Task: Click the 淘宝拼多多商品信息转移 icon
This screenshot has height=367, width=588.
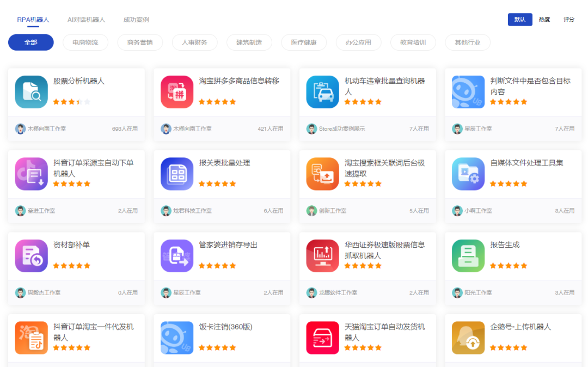Action: point(177,92)
